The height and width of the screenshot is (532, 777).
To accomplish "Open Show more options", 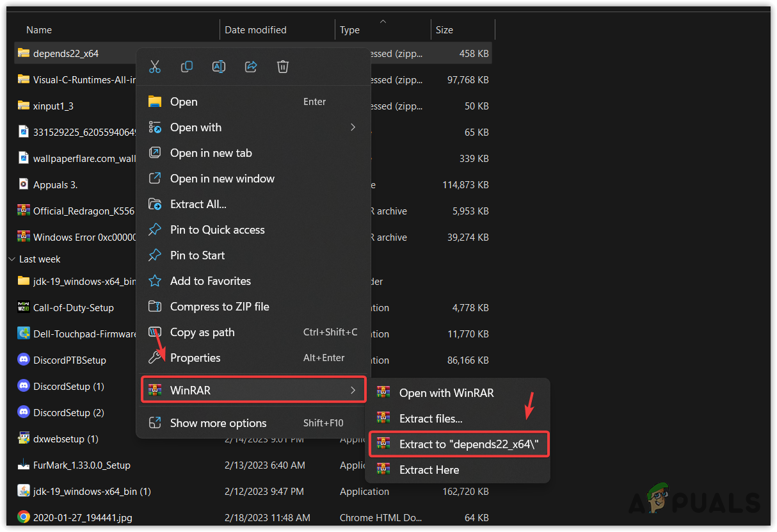I will 218,423.
